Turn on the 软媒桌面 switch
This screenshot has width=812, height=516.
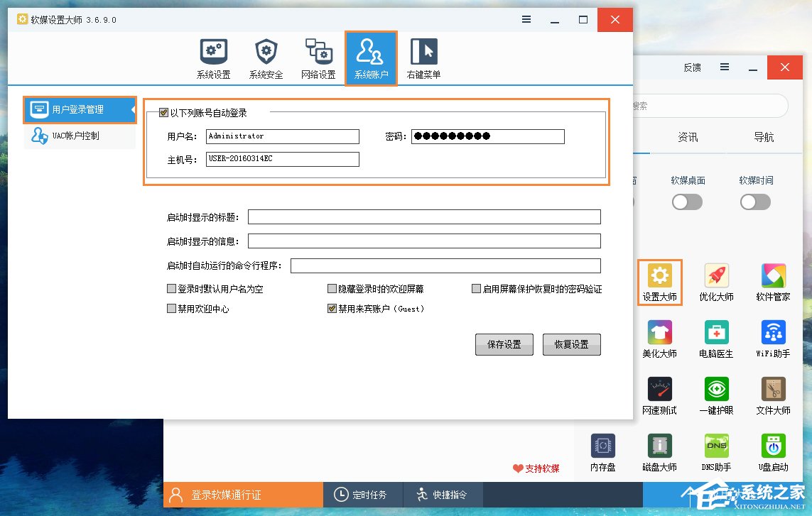[687, 202]
